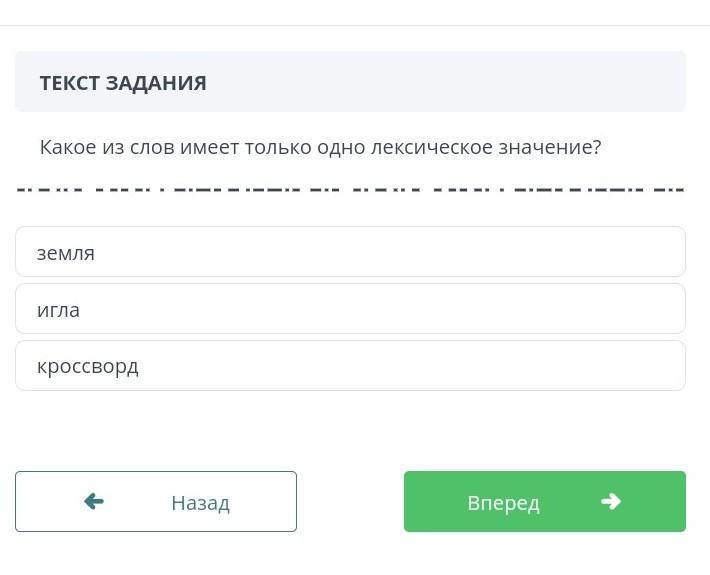Viewport: 710px width, 575px height.
Task: Click the word кроссворд in the third answer
Action: 88,366
